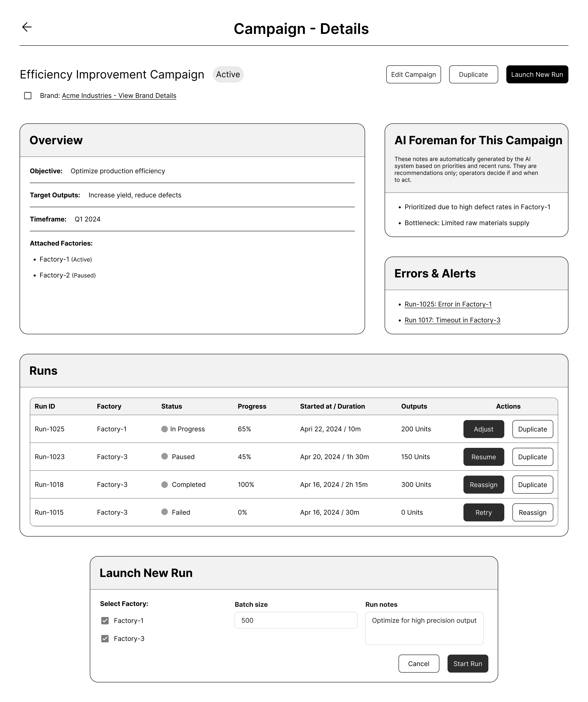Open Run-1025 error alert link
588x702 pixels.
click(448, 304)
